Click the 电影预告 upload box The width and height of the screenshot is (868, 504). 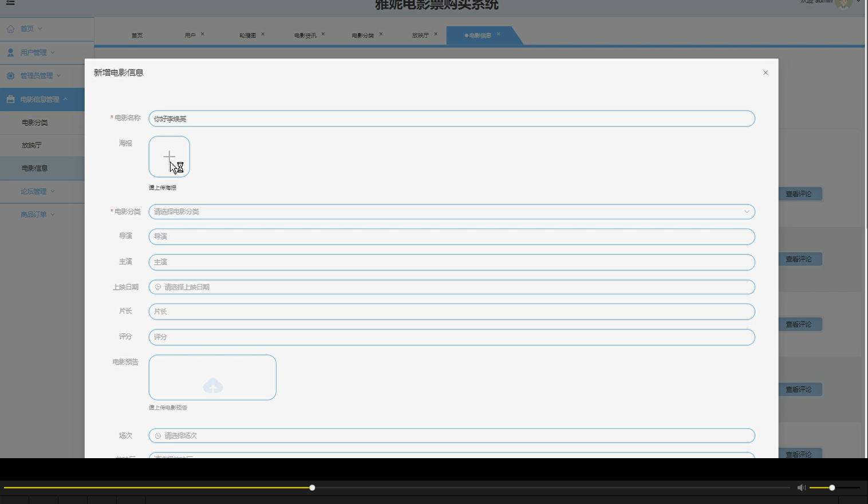tap(212, 377)
